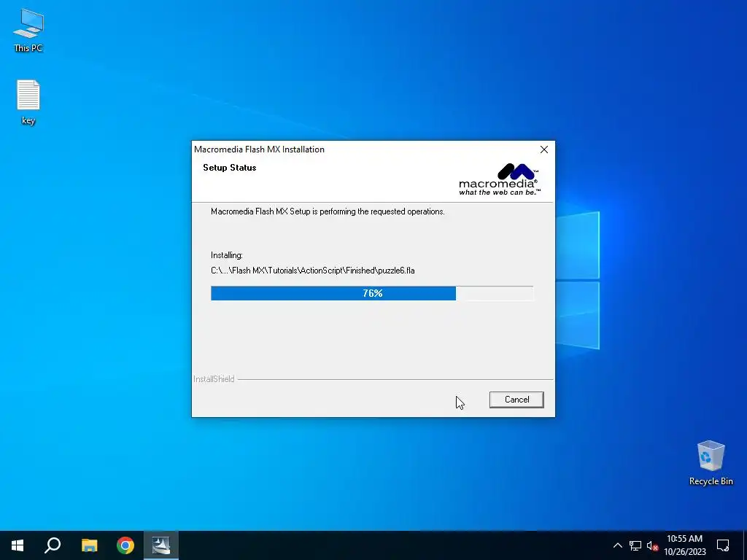Click the 'Installing:' label
The image size is (747, 560).
pyautogui.click(x=227, y=255)
